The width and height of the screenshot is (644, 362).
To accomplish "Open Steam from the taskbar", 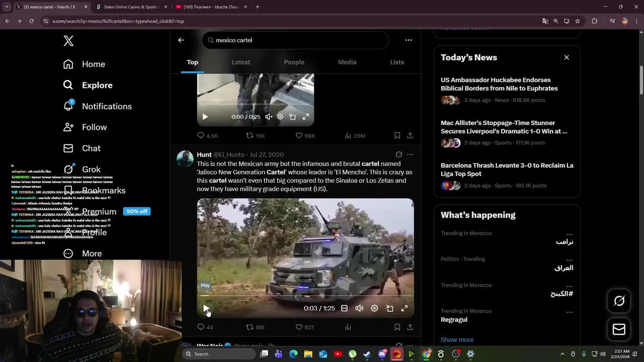I will click(x=367, y=354).
